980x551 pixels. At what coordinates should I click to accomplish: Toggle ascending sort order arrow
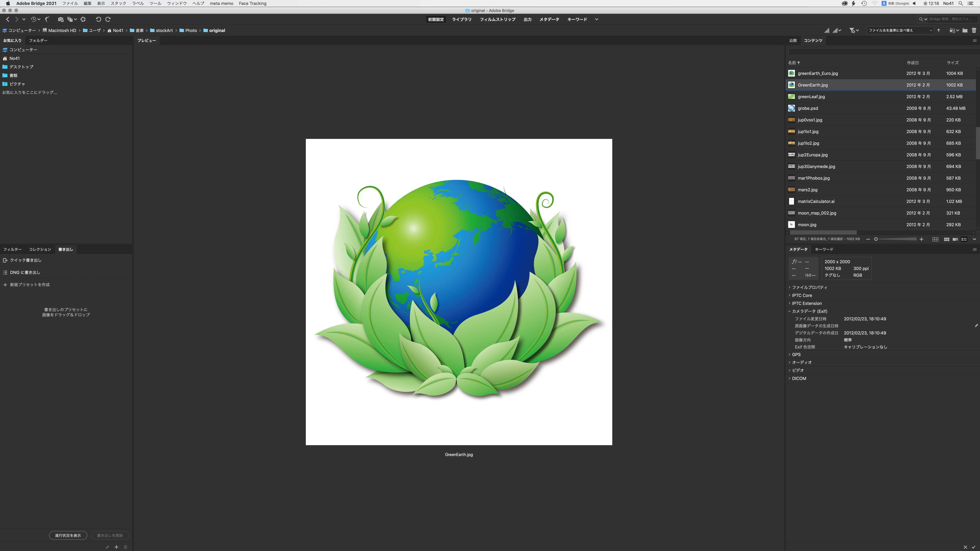click(x=938, y=30)
